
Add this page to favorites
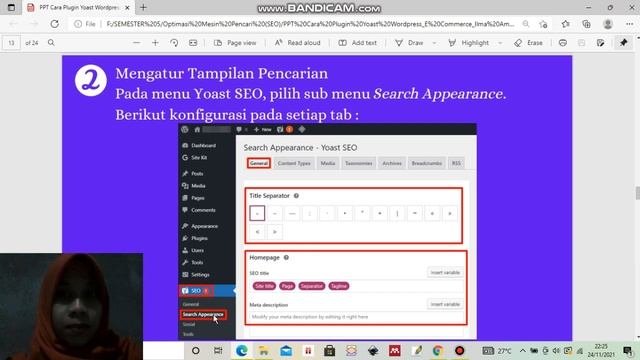[543, 24]
